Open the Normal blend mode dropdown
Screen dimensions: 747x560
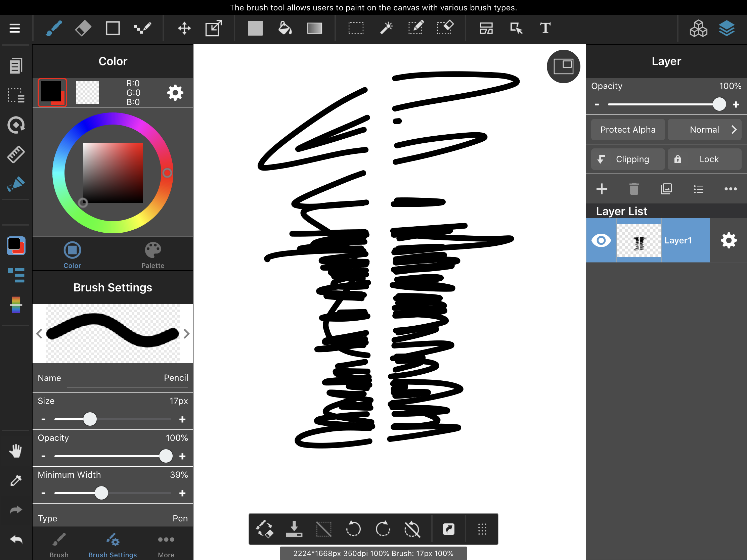(x=704, y=130)
